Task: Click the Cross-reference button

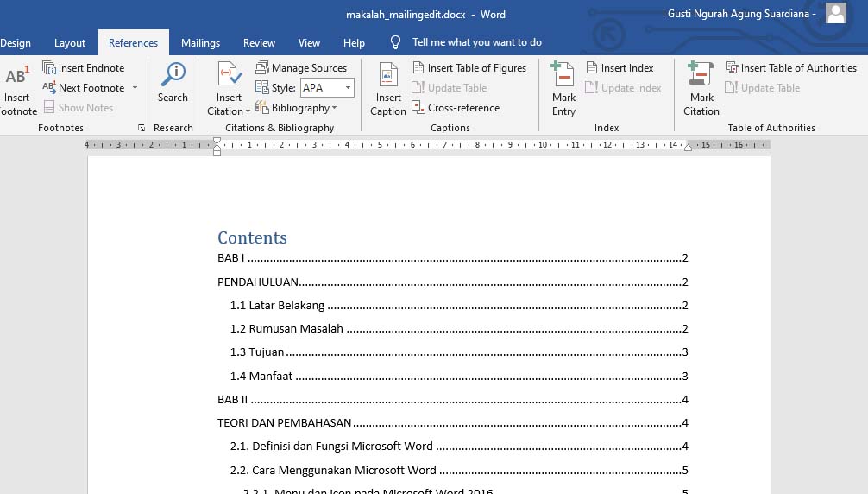Action: tap(456, 108)
